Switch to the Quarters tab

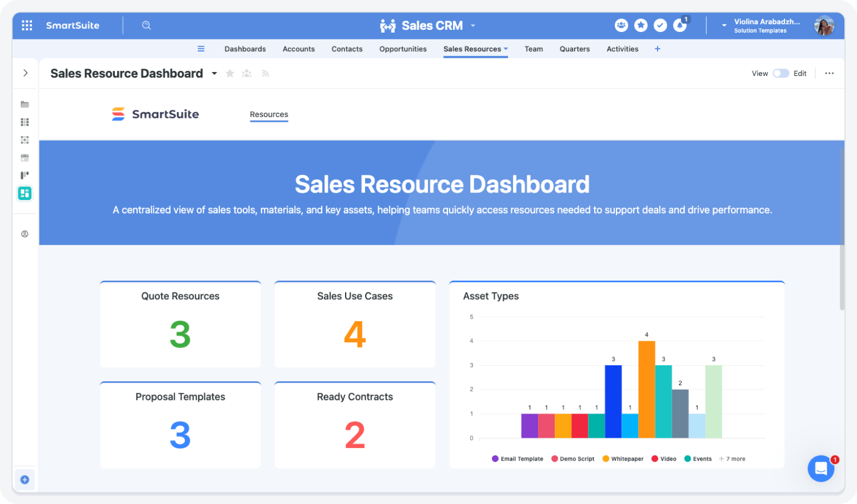575,49
